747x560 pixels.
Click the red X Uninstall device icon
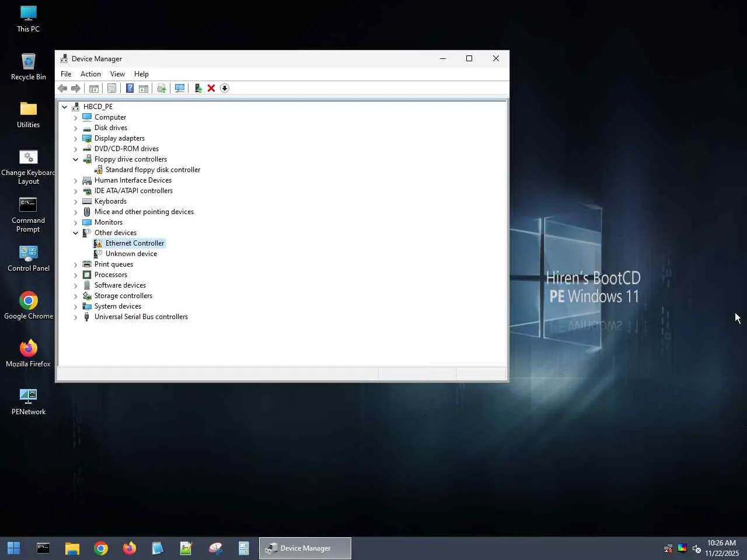coord(211,88)
